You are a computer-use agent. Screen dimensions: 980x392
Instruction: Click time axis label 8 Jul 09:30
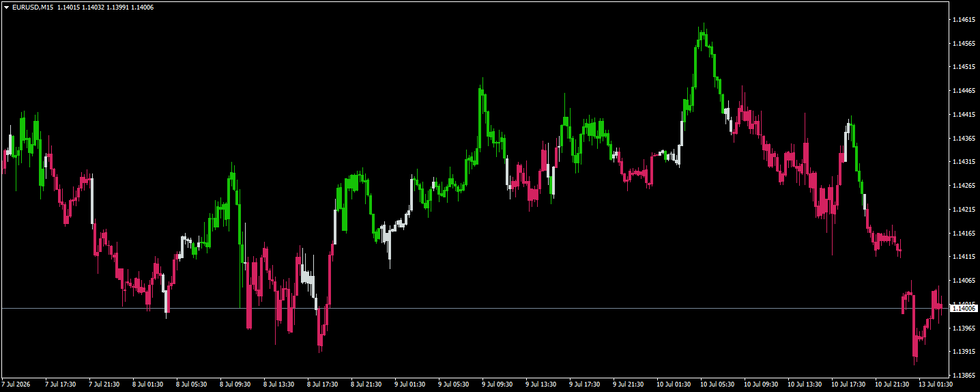235,384
